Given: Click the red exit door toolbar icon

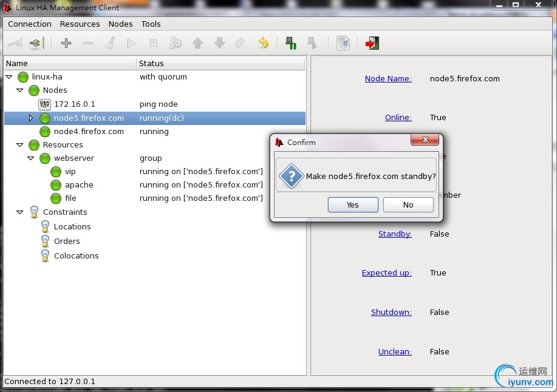Looking at the screenshot, I should click(x=372, y=43).
